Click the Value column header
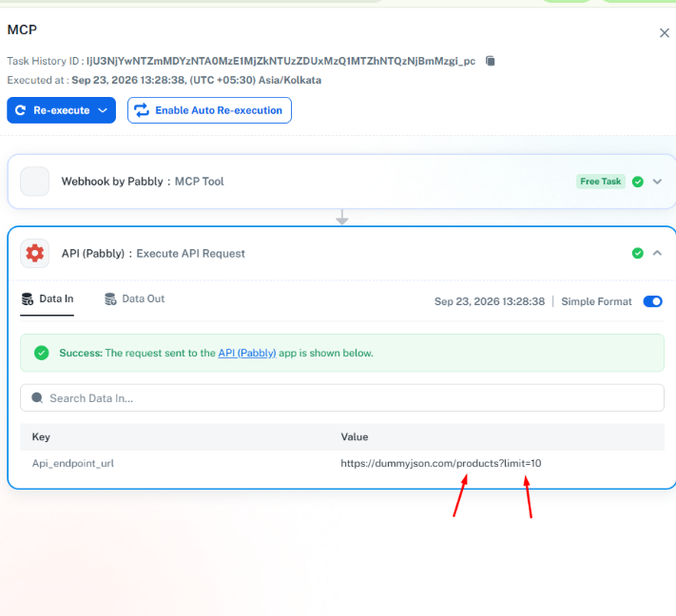The width and height of the screenshot is (676, 616). (355, 437)
